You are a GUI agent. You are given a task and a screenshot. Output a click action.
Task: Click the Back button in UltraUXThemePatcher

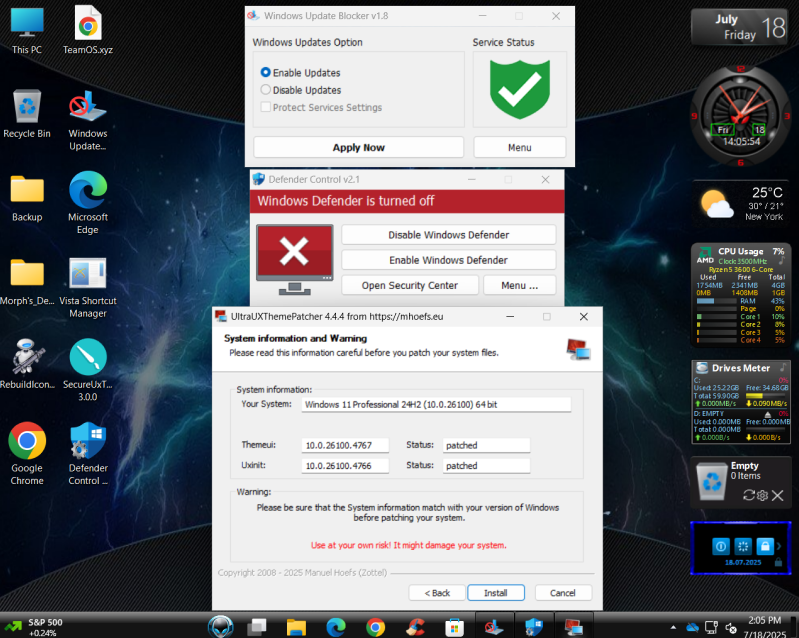pos(437,593)
